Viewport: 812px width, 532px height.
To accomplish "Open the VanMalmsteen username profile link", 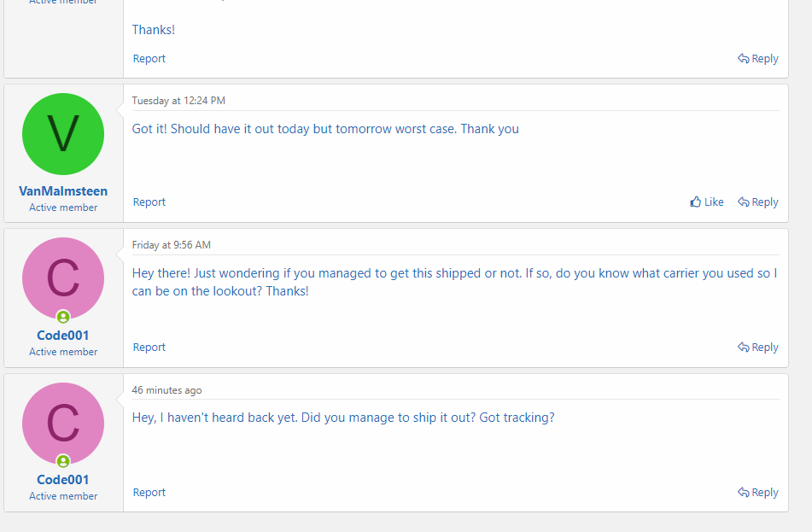I will pyautogui.click(x=63, y=191).
